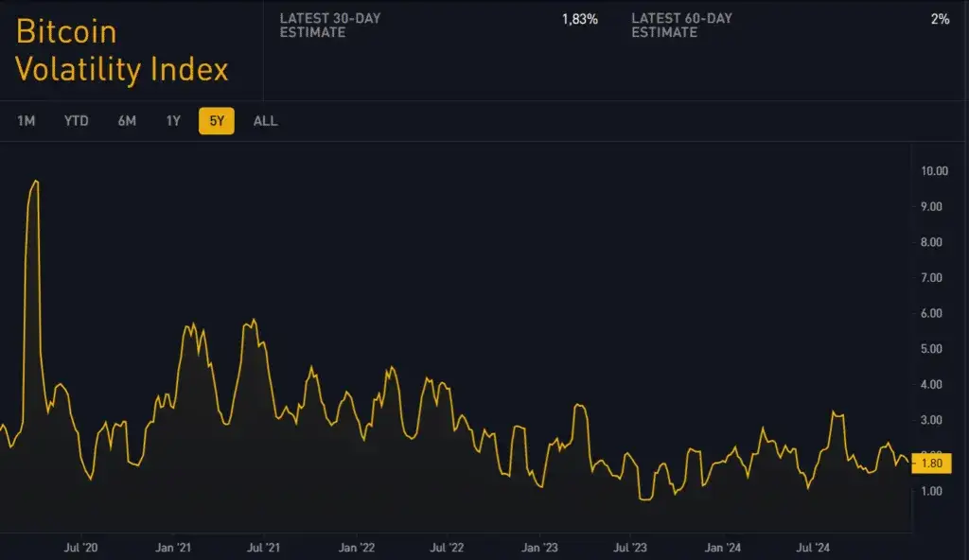Click the 10.00 y-axis label
Screen dimensions: 969x560
(934, 171)
